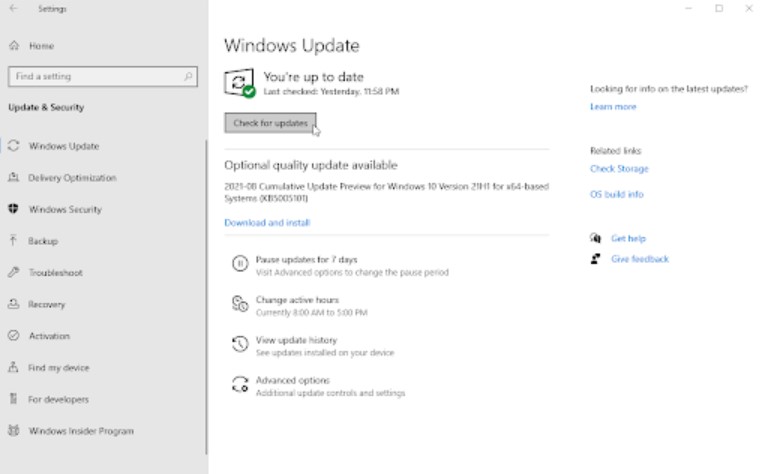Viewport: 762px width, 474px height.
Task: Click the pause updates circle icon
Action: (x=240, y=263)
